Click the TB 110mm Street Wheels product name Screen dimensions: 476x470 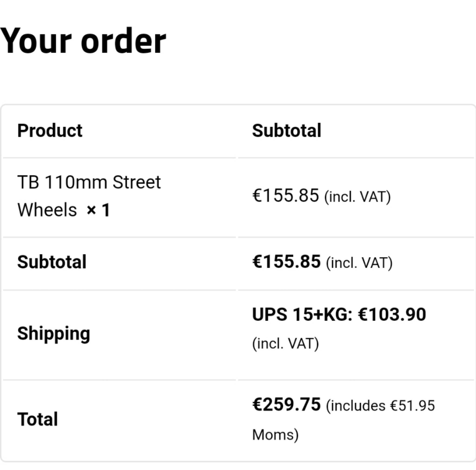pyautogui.click(x=89, y=196)
